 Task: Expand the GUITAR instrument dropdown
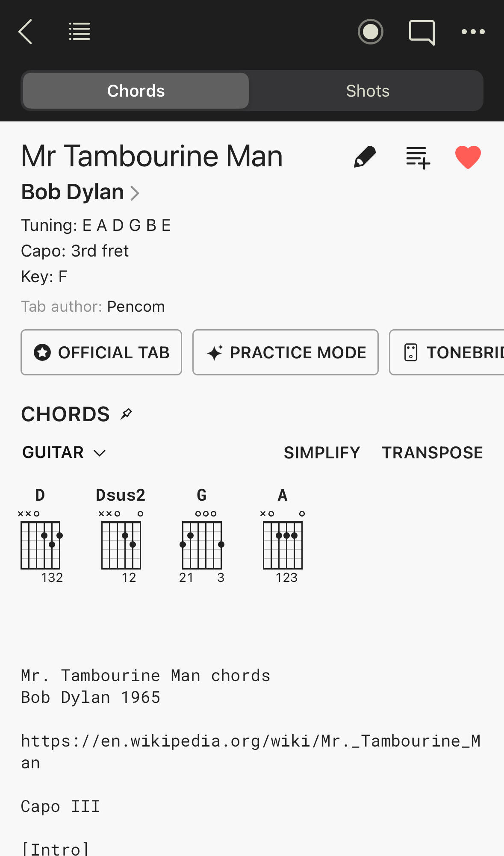[64, 452]
